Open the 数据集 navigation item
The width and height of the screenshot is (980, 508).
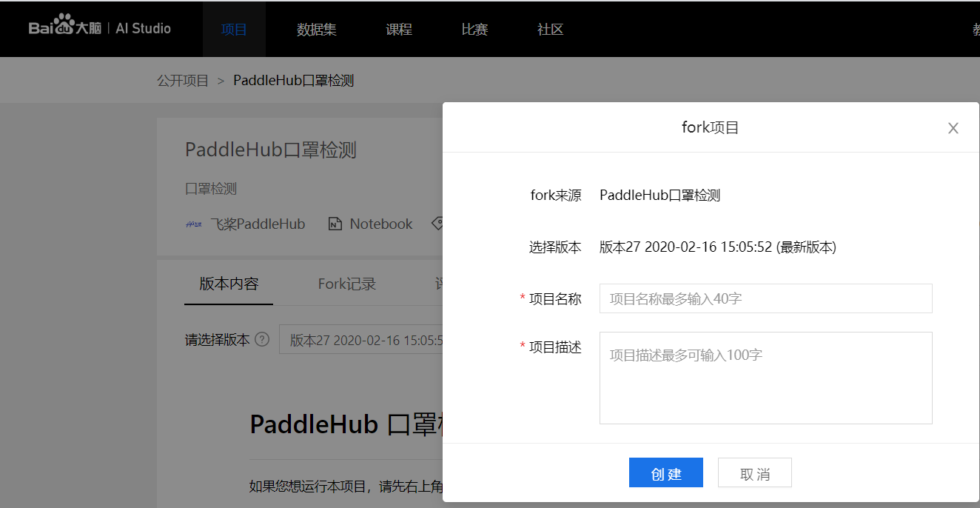317,30
